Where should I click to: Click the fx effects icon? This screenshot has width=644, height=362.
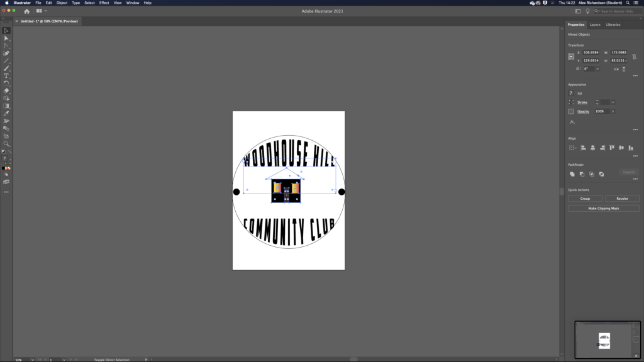tap(572, 122)
